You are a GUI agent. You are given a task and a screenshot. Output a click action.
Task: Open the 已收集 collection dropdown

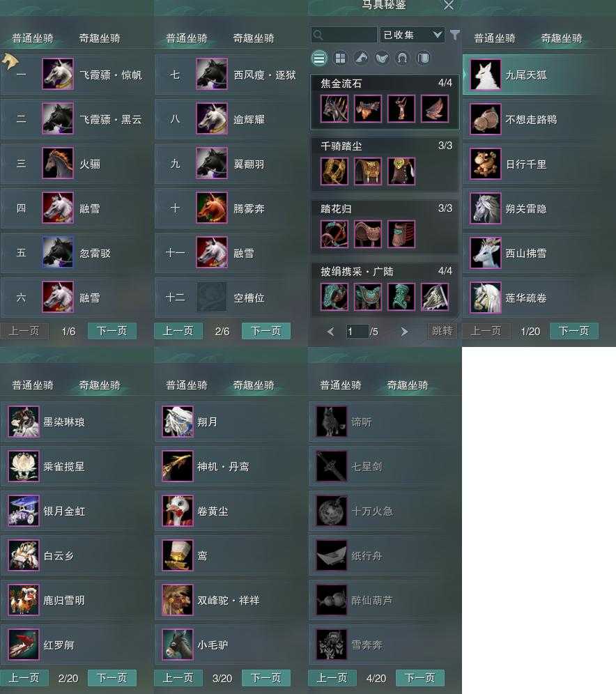click(412, 35)
